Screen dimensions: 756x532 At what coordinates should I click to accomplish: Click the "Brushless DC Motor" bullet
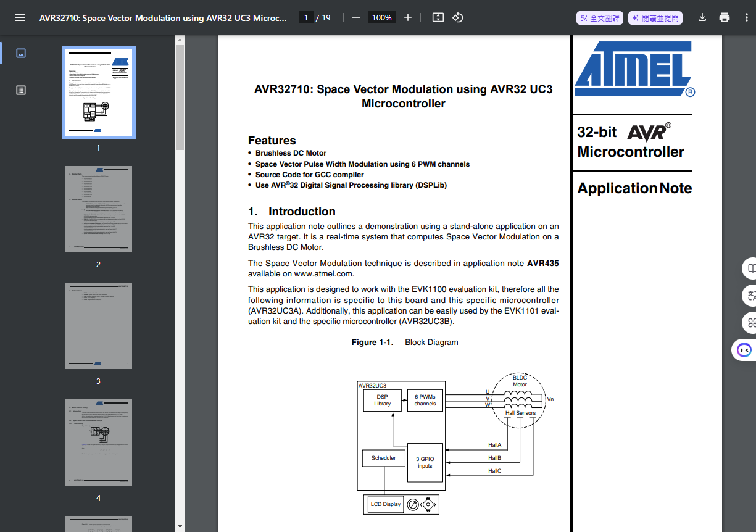click(x=291, y=153)
